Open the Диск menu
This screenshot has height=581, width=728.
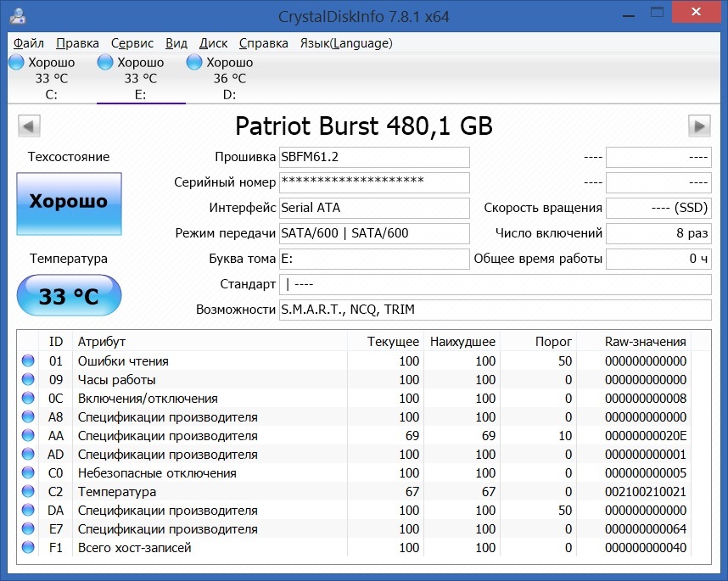tap(213, 43)
